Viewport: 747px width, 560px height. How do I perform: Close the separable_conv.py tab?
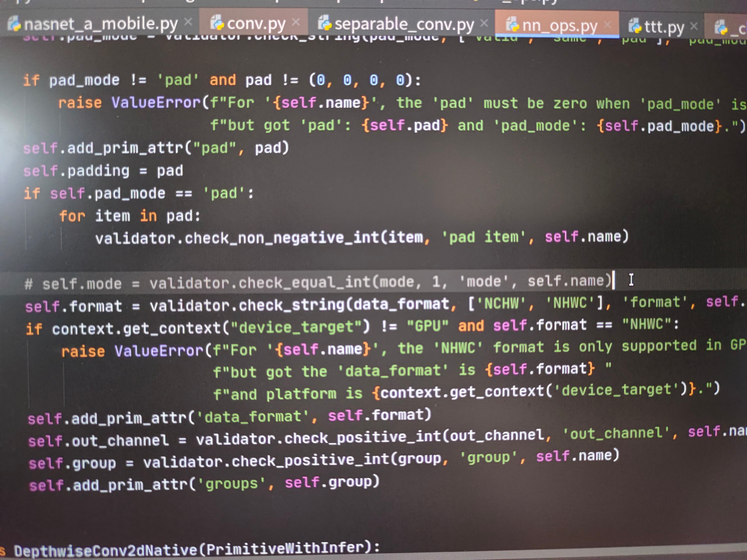click(x=484, y=23)
